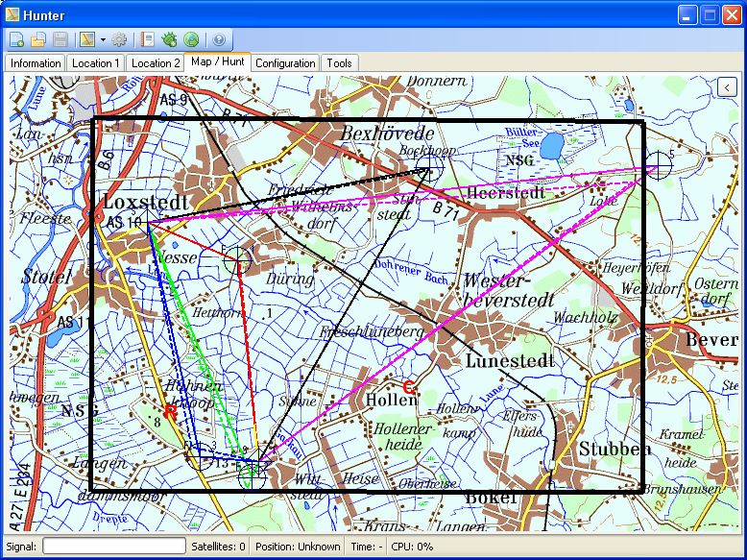This screenshot has width=747, height=560.
Task: Open the Location 2 tab
Action: tap(156, 63)
